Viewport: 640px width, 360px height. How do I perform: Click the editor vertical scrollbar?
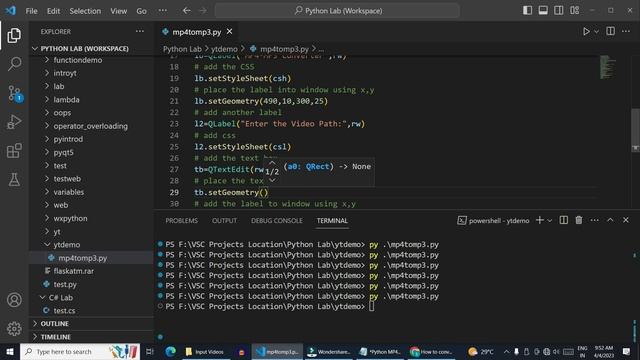point(635,130)
